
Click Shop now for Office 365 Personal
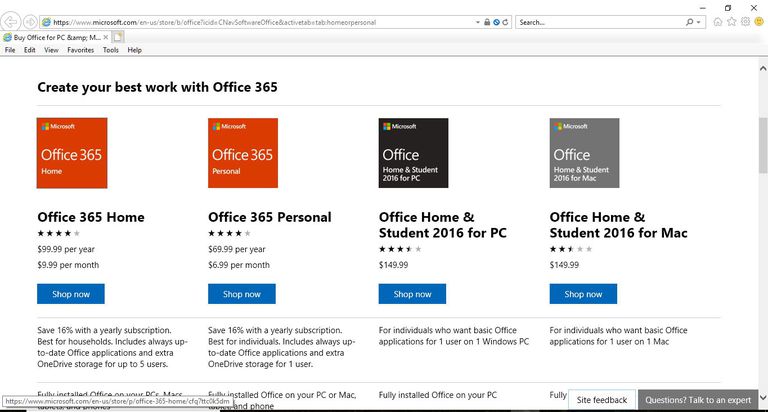point(241,294)
